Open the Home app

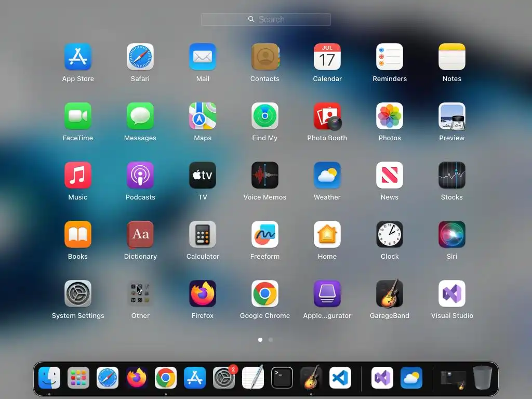(327, 234)
